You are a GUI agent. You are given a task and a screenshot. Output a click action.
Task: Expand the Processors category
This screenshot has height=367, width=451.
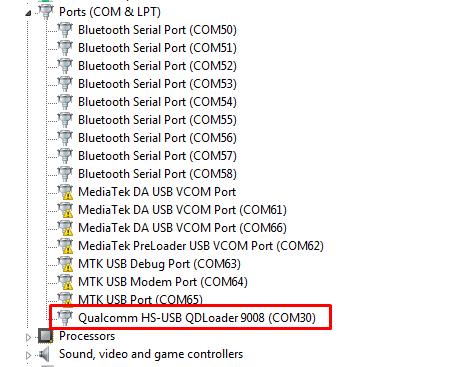[x=28, y=337]
